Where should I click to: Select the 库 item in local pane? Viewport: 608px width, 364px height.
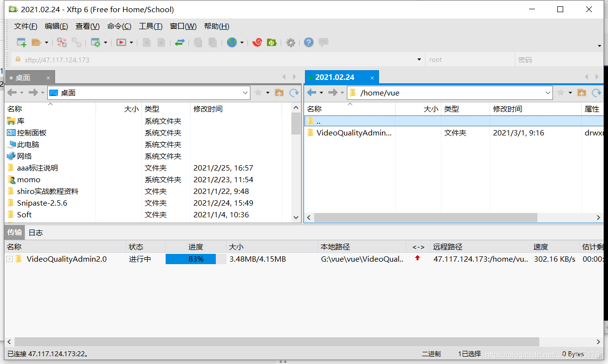click(16, 121)
